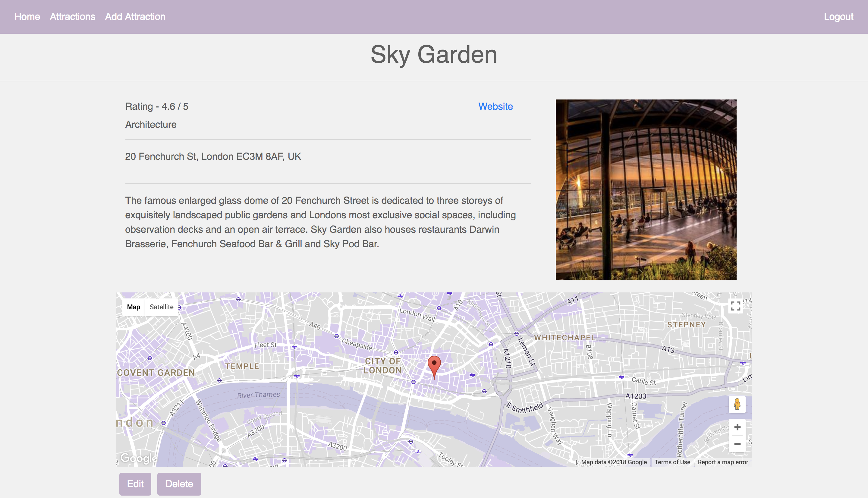Click the City of London map label
The image size is (868, 498).
point(382,366)
